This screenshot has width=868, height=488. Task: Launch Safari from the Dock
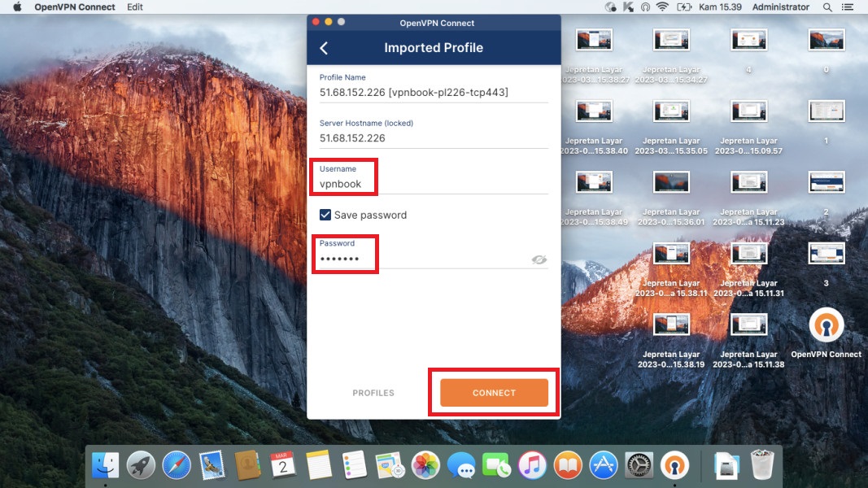pos(177,465)
